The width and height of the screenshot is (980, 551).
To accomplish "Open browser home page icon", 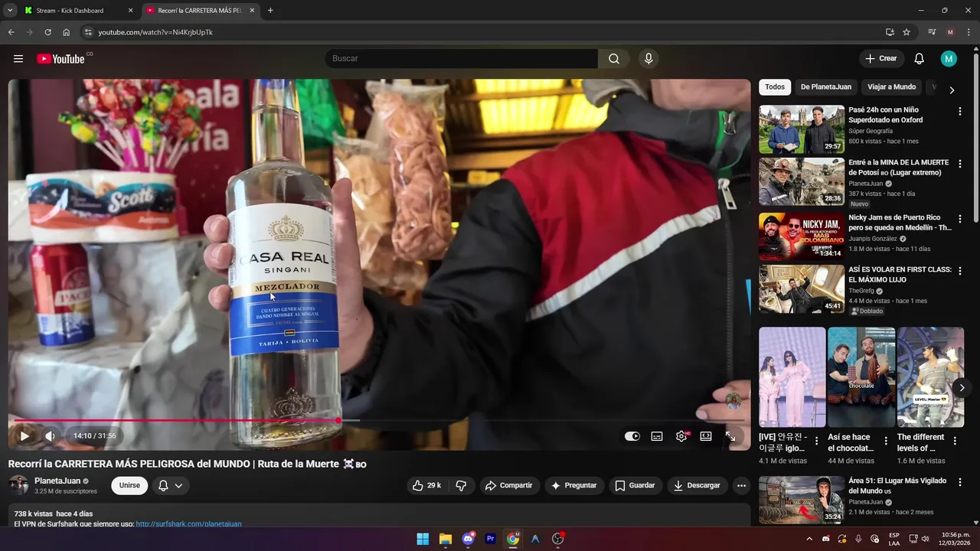I will (x=67, y=32).
